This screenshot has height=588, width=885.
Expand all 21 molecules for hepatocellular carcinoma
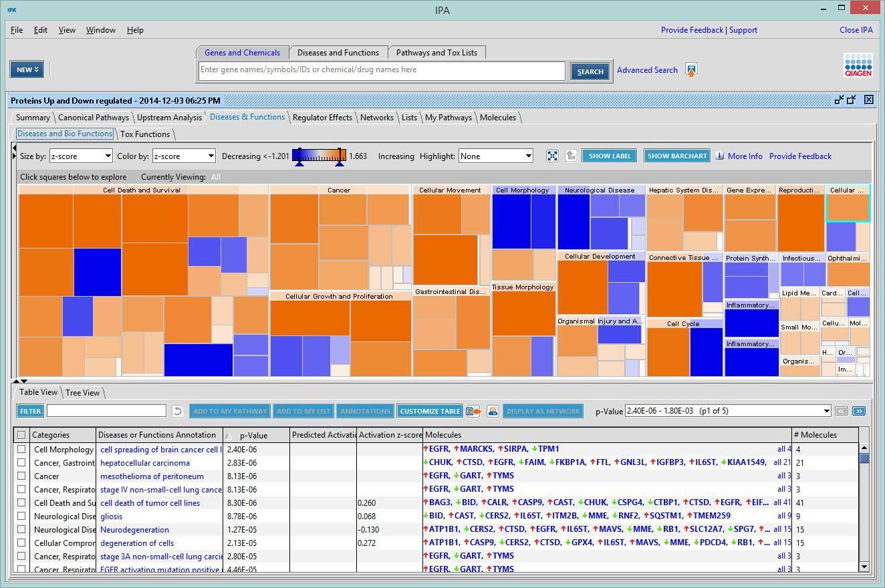782,462
